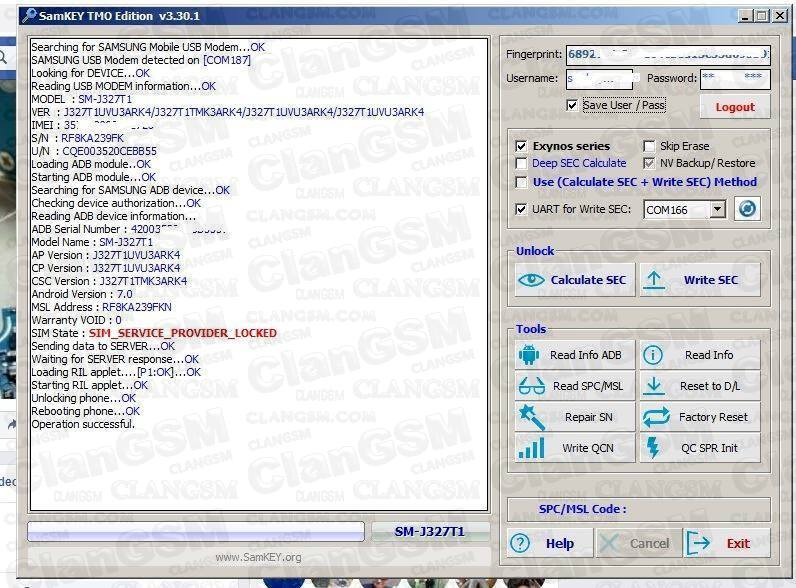Screen dimensions: 796x588
Task: Click the S/N value RF8KA239FK in the log
Action: click(92, 138)
